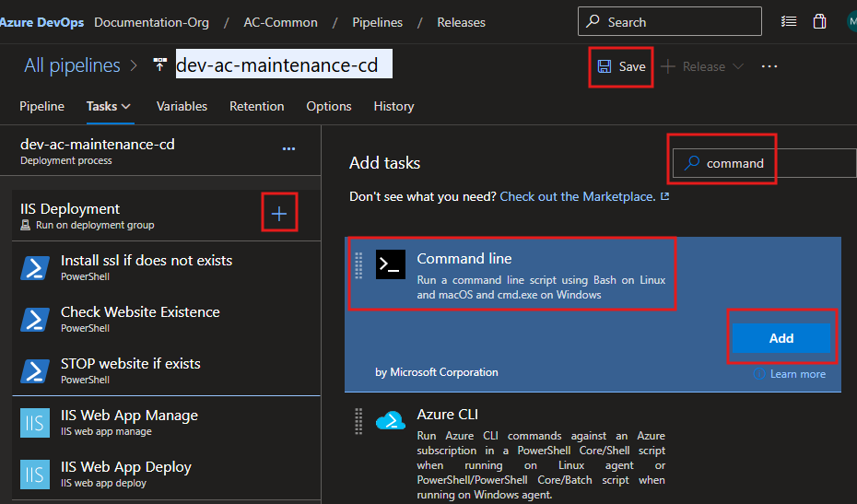The image size is (857, 504).
Task: Click the drag handle of Azure CLI task
Action: point(358,421)
